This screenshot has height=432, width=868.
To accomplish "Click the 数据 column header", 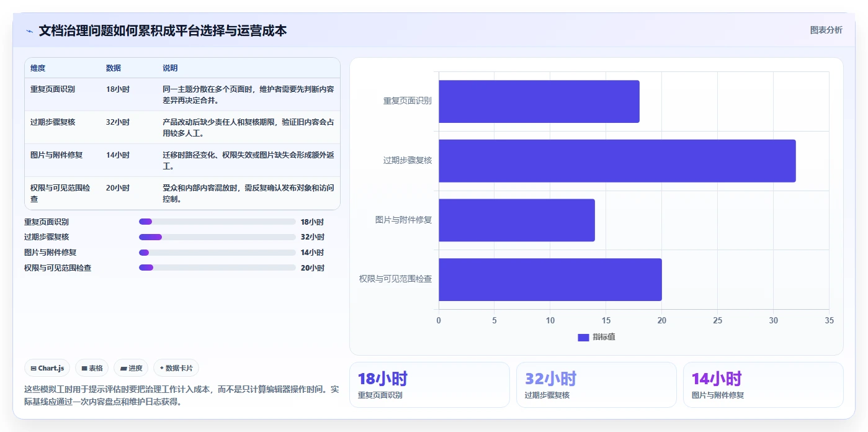I will point(114,68).
